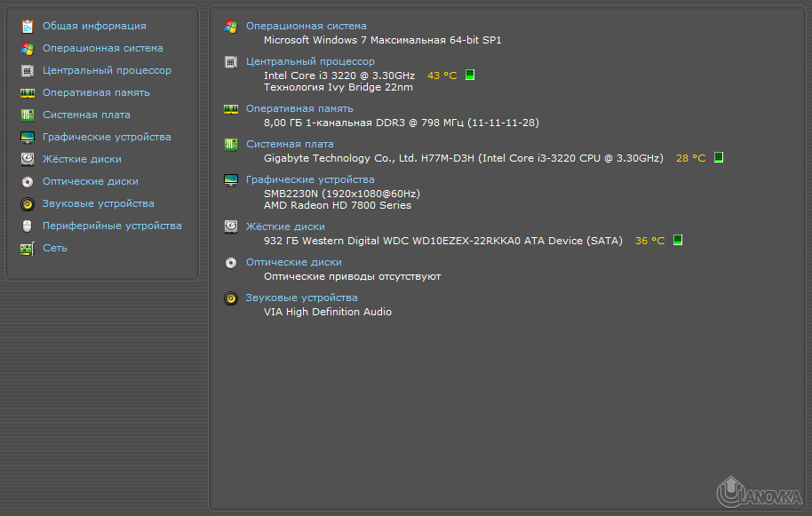This screenshot has width=812, height=516.
Task: Click the motherboard temperature 28 °C value
Action: click(x=691, y=158)
